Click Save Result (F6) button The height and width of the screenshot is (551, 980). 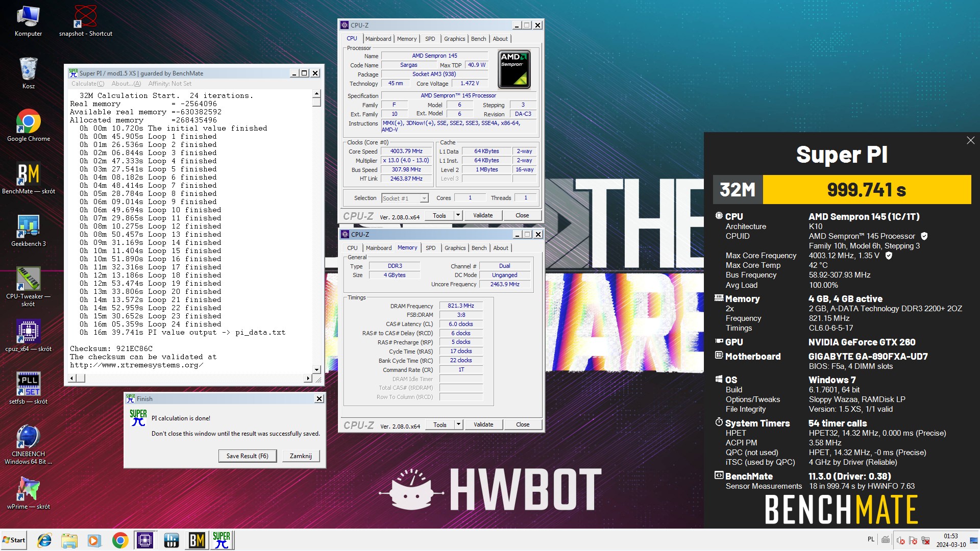[248, 456]
